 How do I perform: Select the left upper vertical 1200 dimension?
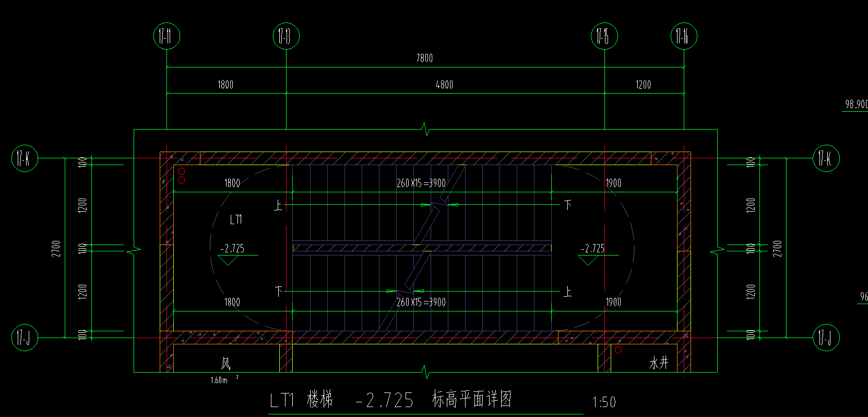[x=82, y=205]
